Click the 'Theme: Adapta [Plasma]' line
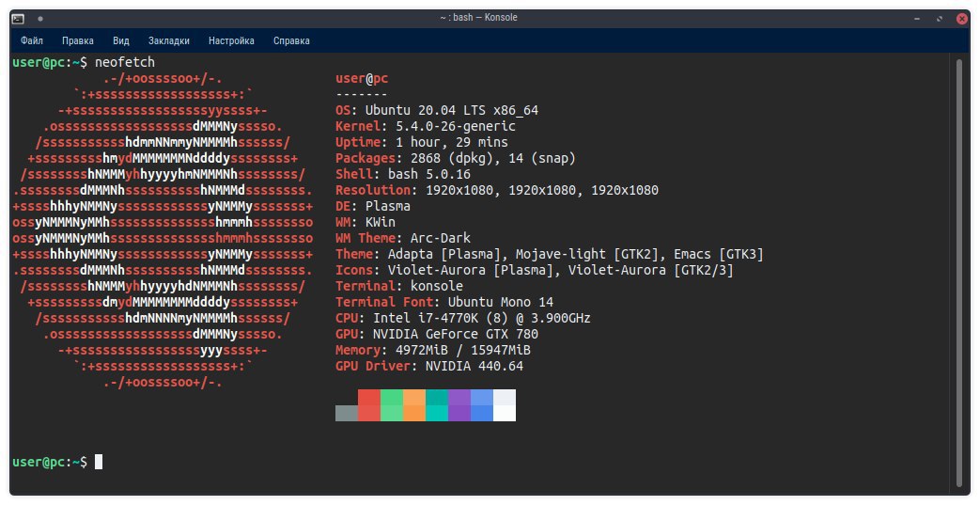The image size is (980, 505). [550, 254]
